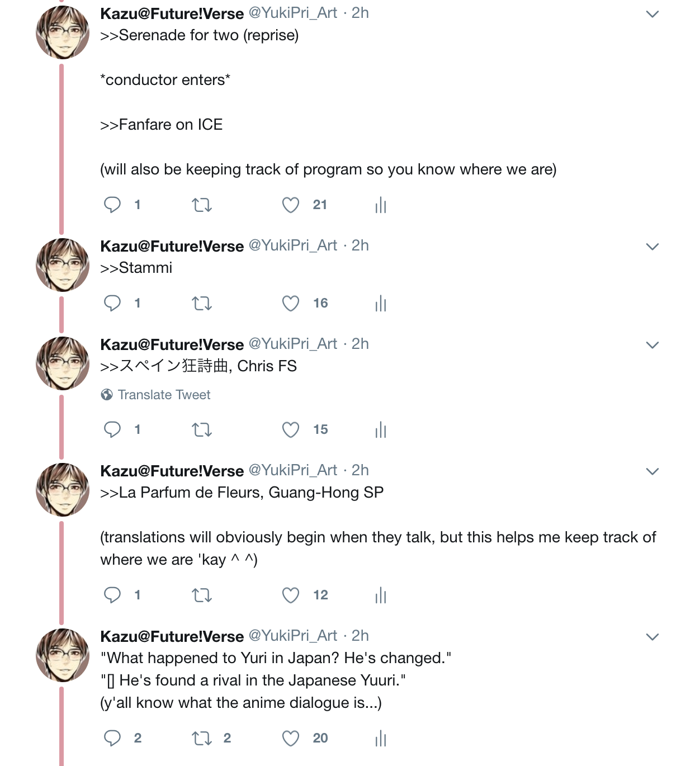The image size is (700, 766).
Task: Reply to the >>Stammi tweet
Action: (112, 303)
